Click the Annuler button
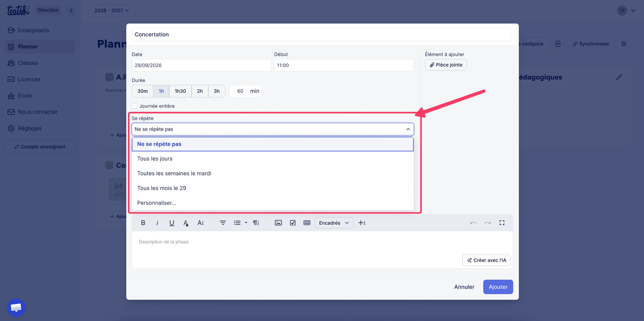This screenshot has width=644, height=321. [464, 287]
